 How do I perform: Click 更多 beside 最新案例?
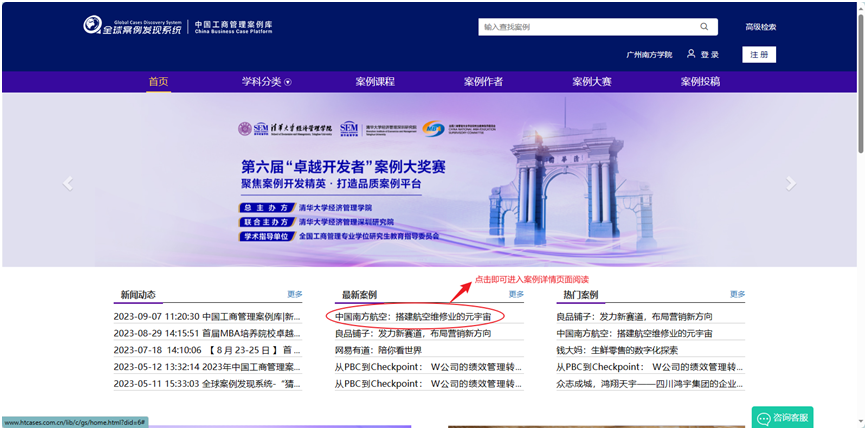516,294
